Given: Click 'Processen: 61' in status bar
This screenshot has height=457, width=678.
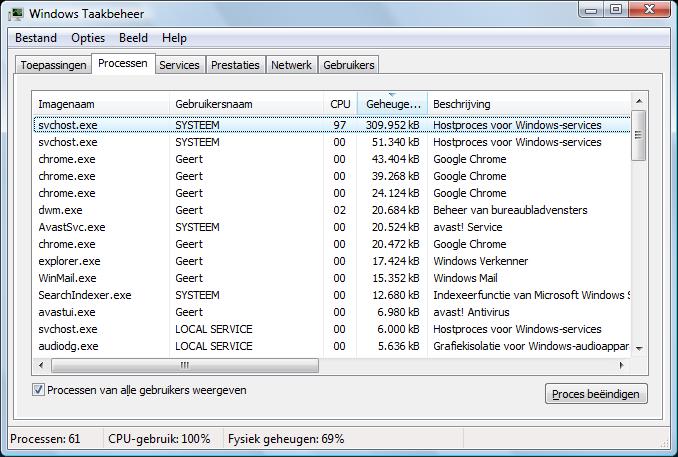Looking at the screenshot, I should click(x=45, y=439).
